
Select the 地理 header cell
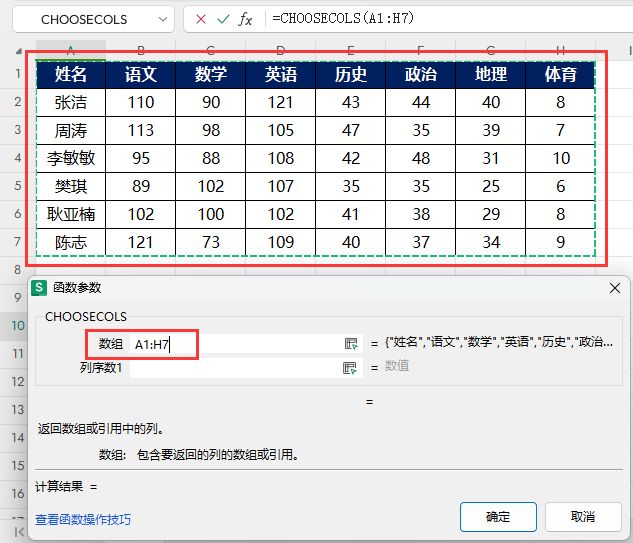pyautogui.click(x=491, y=74)
